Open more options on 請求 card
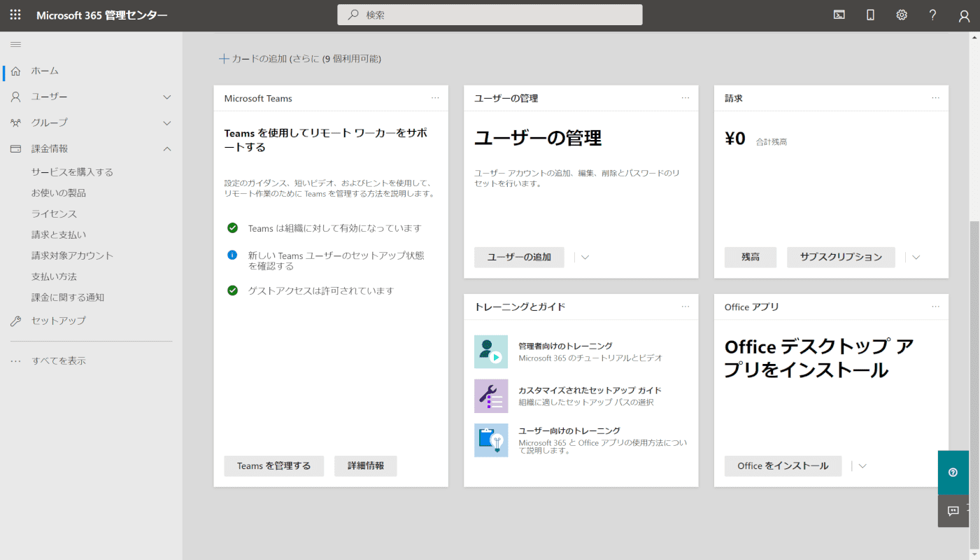This screenshot has width=980, height=560. (x=936, y=98)
